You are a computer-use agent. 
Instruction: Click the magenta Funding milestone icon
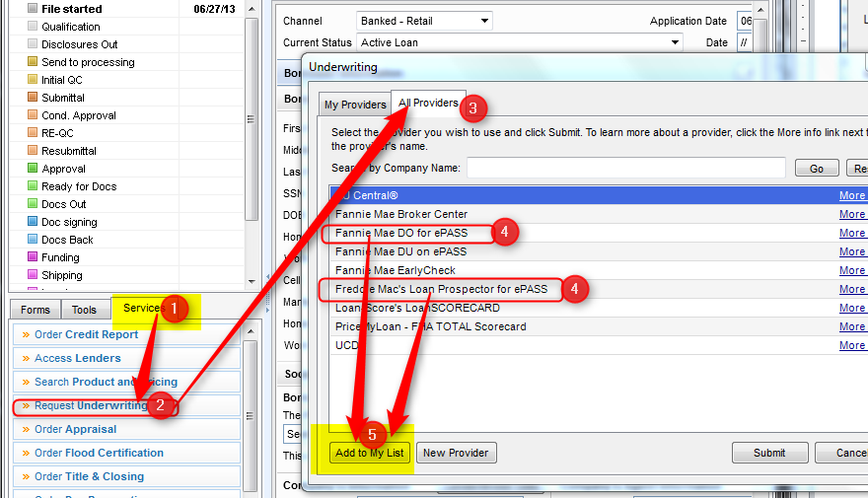(x=33, y=256)
